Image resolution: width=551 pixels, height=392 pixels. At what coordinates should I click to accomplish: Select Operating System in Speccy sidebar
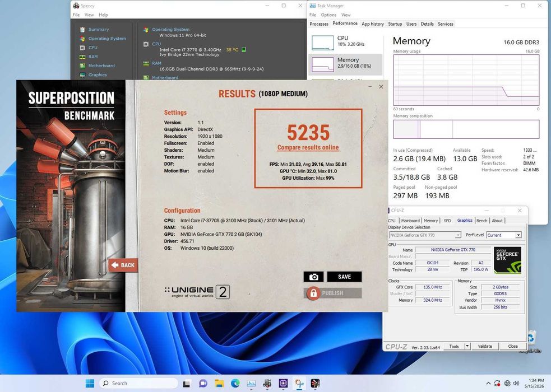pyautogui.click(x=107, y=39)
